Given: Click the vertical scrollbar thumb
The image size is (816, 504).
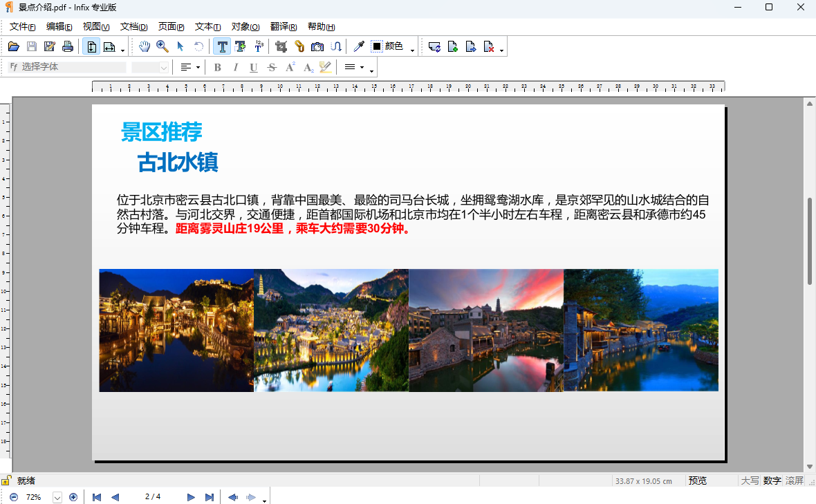Looking at the screenshot, I should coord(809,241).
